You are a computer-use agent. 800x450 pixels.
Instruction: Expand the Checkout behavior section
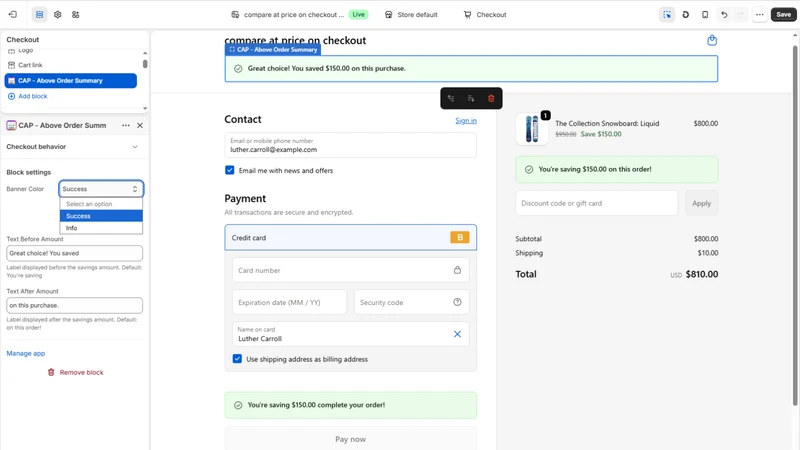coord(72,146)
